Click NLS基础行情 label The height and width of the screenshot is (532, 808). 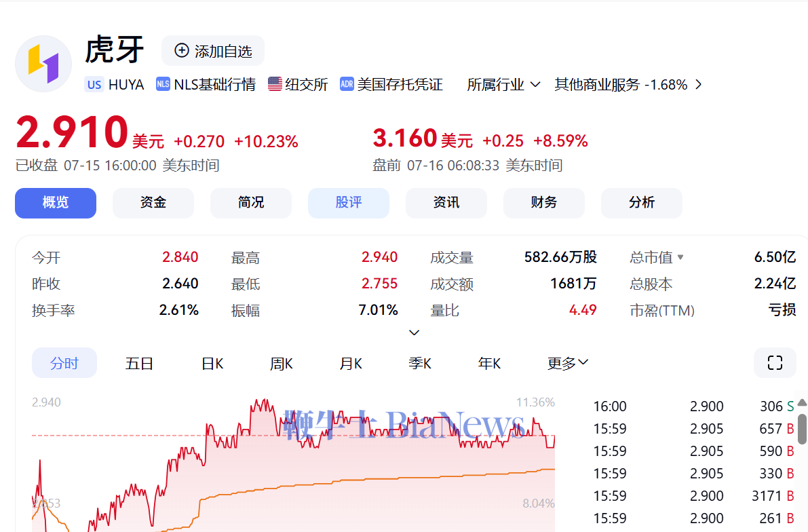coord(215,85)
